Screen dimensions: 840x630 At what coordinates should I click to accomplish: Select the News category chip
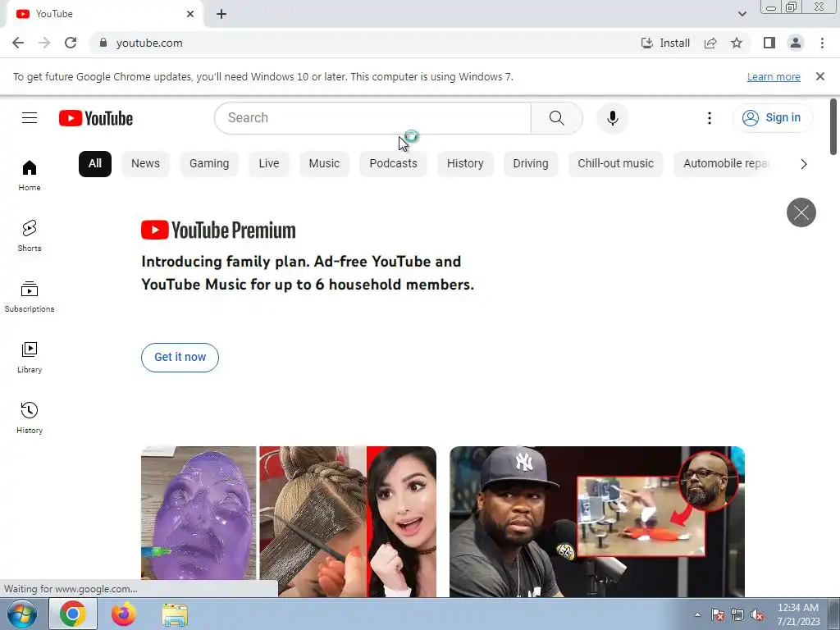(x=146, y=164)
